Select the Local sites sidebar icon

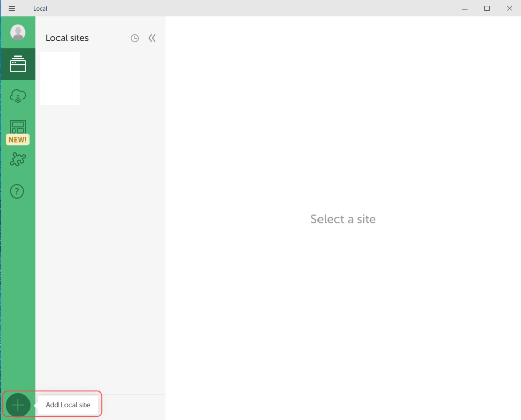coord(18,64)
